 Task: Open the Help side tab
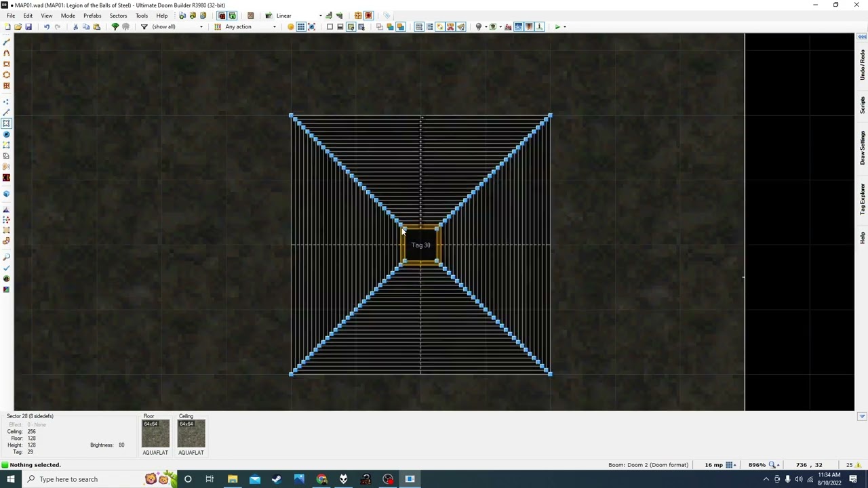(862, 237)
